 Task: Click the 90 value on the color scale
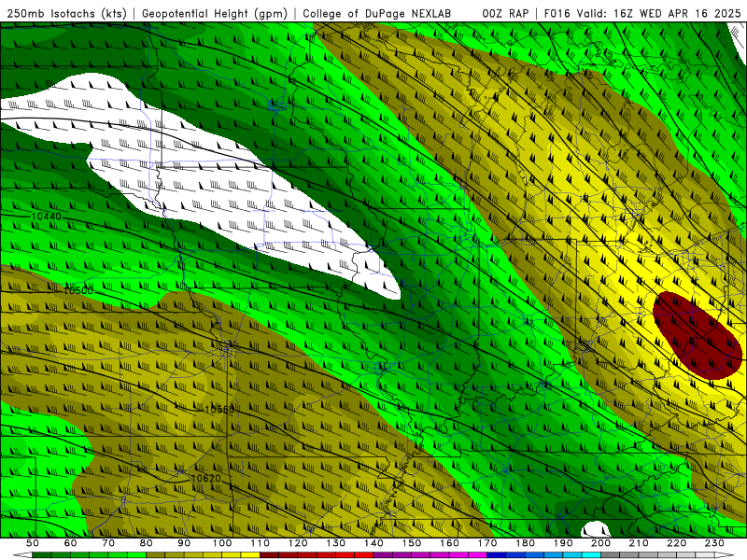(184, 543)
